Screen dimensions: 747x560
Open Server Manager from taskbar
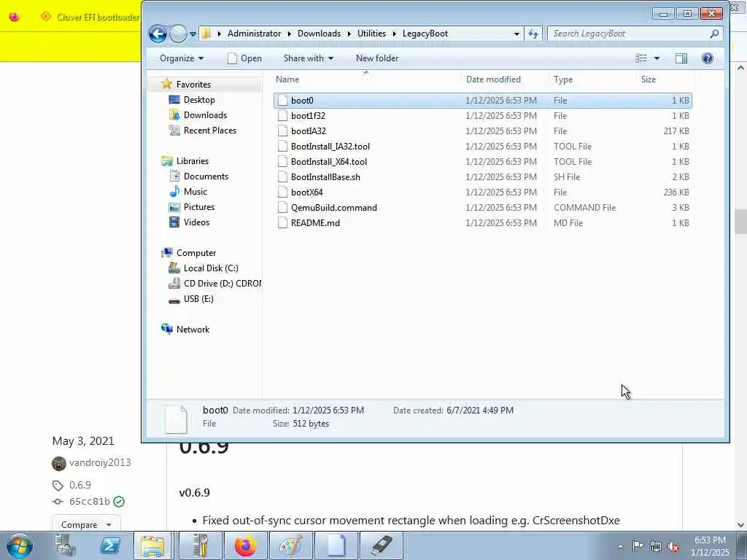(65, 545)
